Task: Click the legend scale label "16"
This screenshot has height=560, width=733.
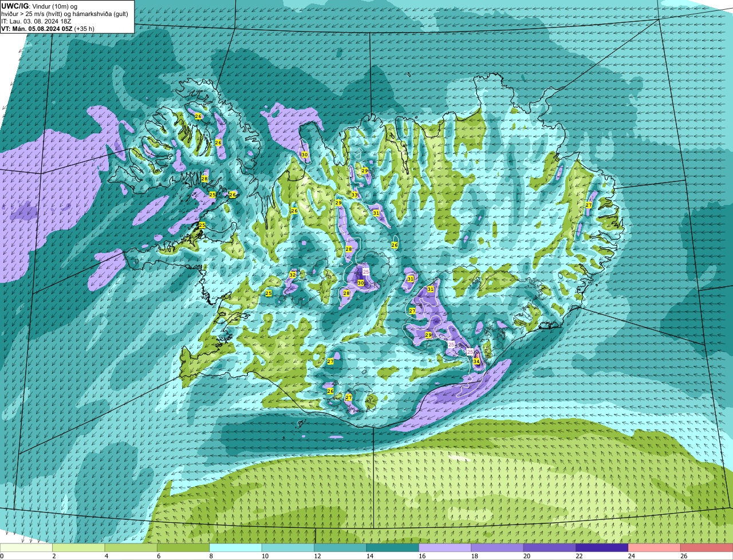Action: (422, 555)
